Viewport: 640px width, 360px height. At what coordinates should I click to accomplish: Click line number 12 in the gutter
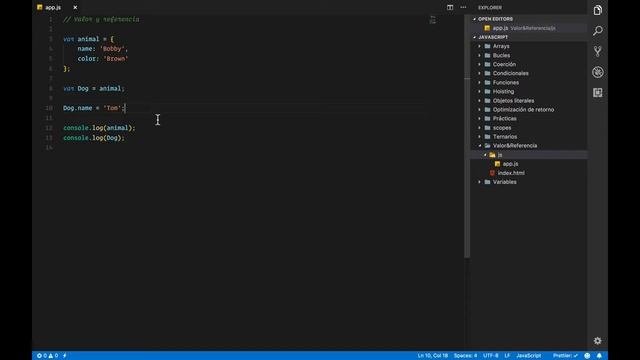click(x=49, y=128)
